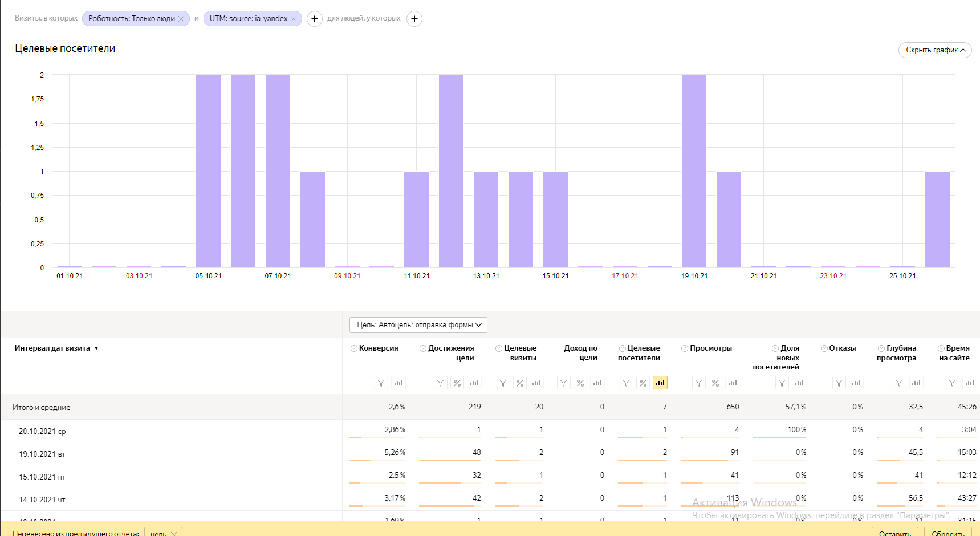Filter the Глубина просмотра column
Viewport: 980px width, 536px height.
(899, 383)
